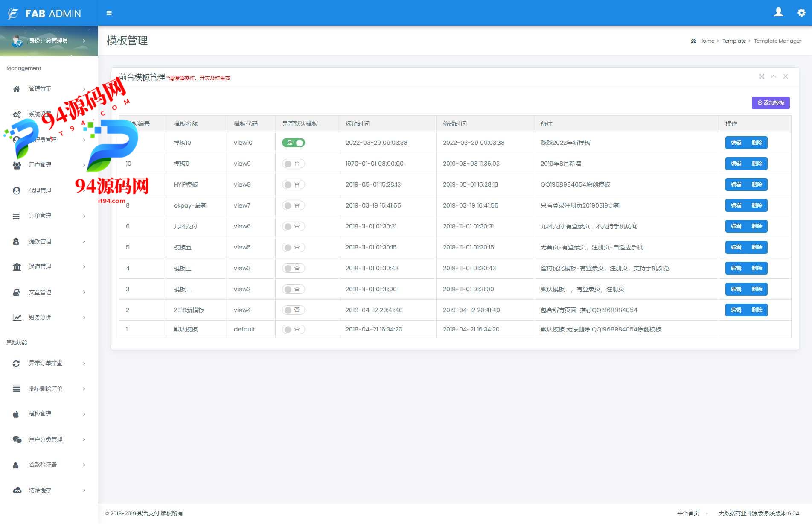Toggle default switch for 模板二
This screenshot has height=524, width=812.
click(294, 289)
